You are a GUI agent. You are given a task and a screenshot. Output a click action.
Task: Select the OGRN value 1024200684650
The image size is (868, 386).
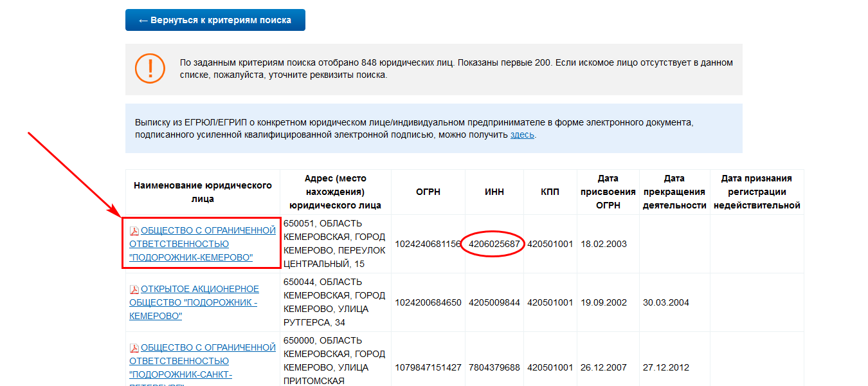tap(428, 302)
